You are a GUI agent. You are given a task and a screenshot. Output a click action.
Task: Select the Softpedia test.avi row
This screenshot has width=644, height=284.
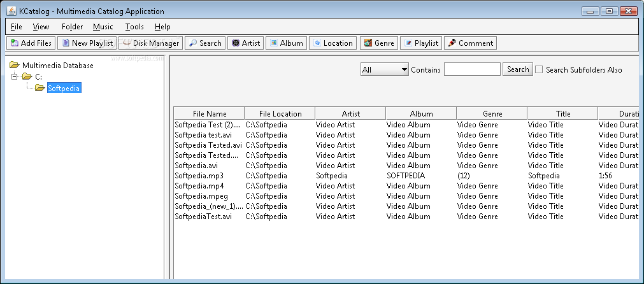406,135
